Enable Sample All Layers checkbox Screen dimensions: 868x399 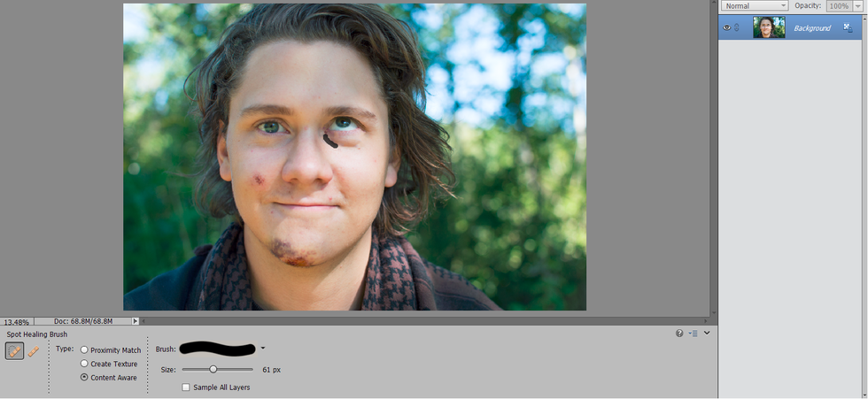pyautogui.click(x=186, y=387)
